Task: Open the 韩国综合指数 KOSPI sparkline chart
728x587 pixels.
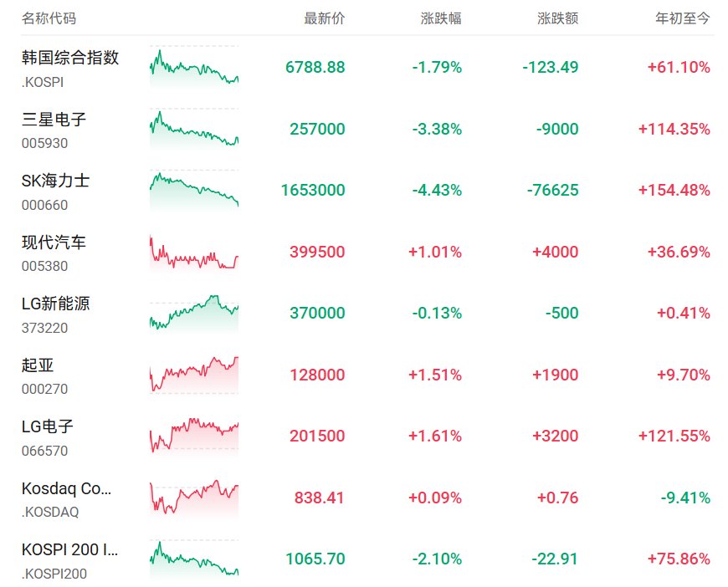Action: tap(194, 67)
